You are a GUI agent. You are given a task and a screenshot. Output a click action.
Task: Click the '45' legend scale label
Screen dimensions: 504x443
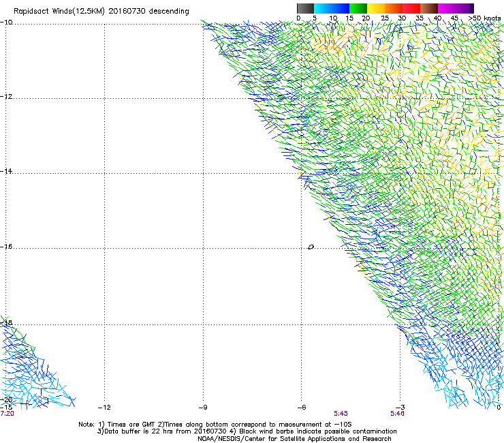[454, 18]
